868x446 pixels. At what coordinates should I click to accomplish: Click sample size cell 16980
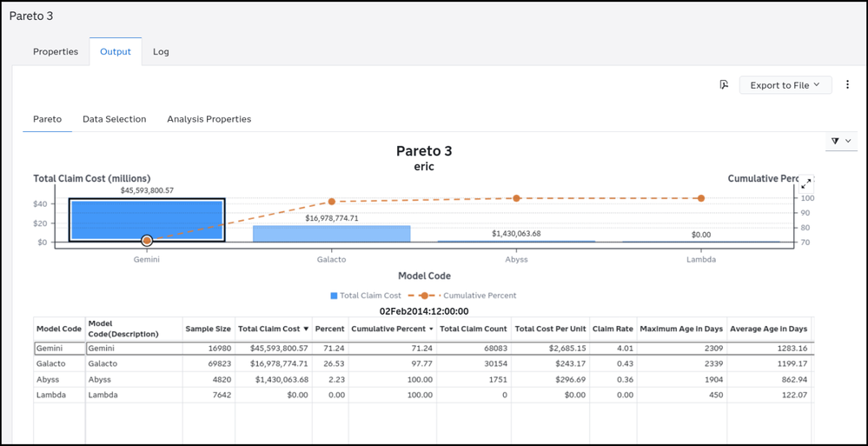[209, 349]
